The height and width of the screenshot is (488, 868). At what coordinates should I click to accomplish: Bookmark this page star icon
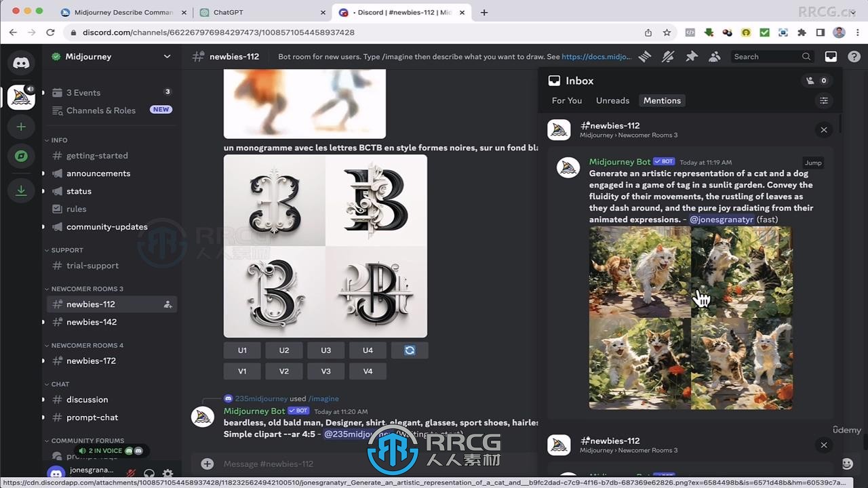click(x=667, y=33)
